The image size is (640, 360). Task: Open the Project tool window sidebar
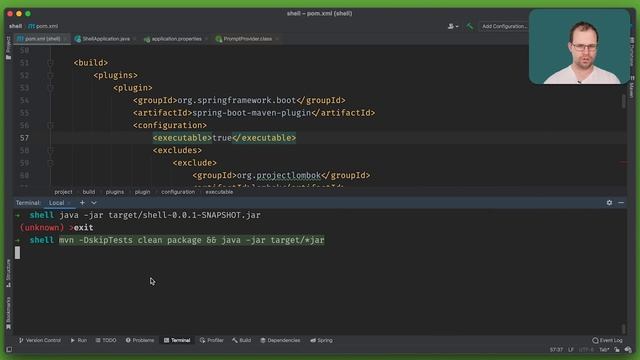point(8,48)
